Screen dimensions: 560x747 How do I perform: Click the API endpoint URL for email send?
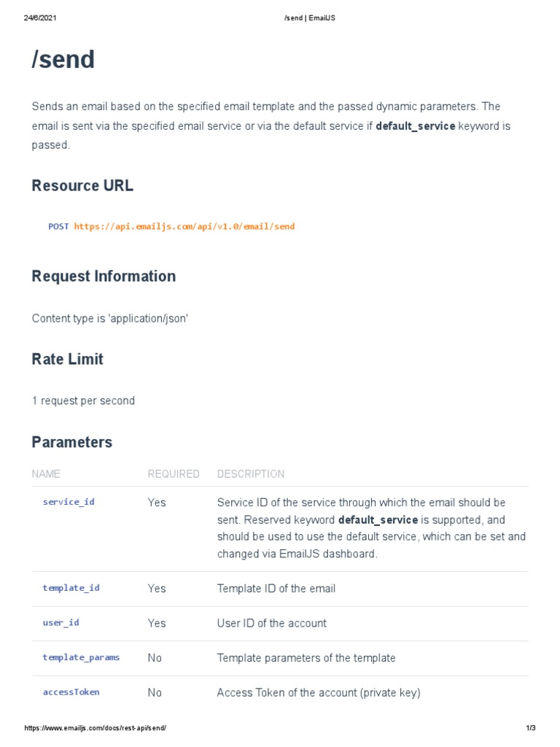[184, 227]
